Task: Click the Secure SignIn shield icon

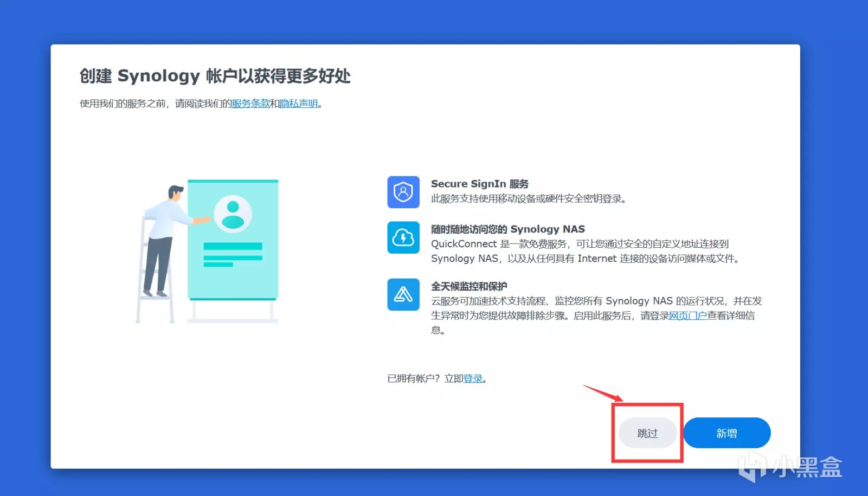Action: (x=403, y=192)
